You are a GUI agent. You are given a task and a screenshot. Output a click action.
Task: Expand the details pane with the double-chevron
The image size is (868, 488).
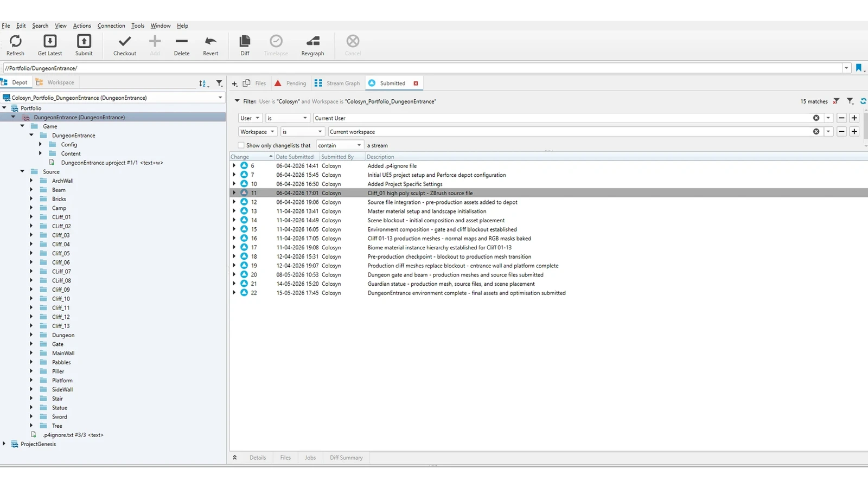[235, 458]
